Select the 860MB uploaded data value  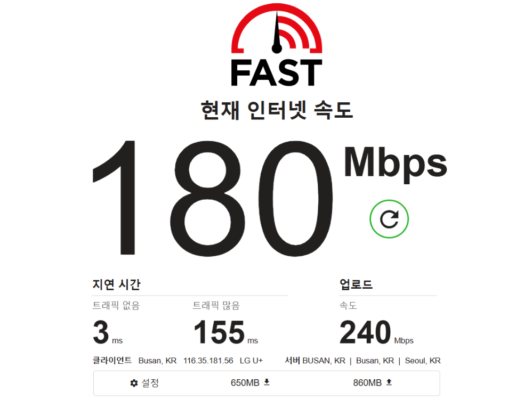click(367, 383)
